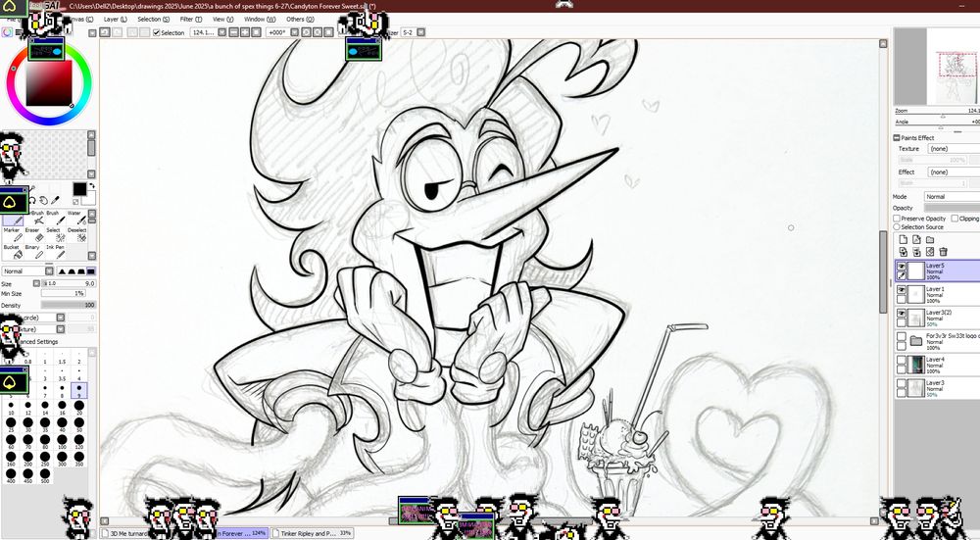Open the Filter menu

(x=191, y=20)
